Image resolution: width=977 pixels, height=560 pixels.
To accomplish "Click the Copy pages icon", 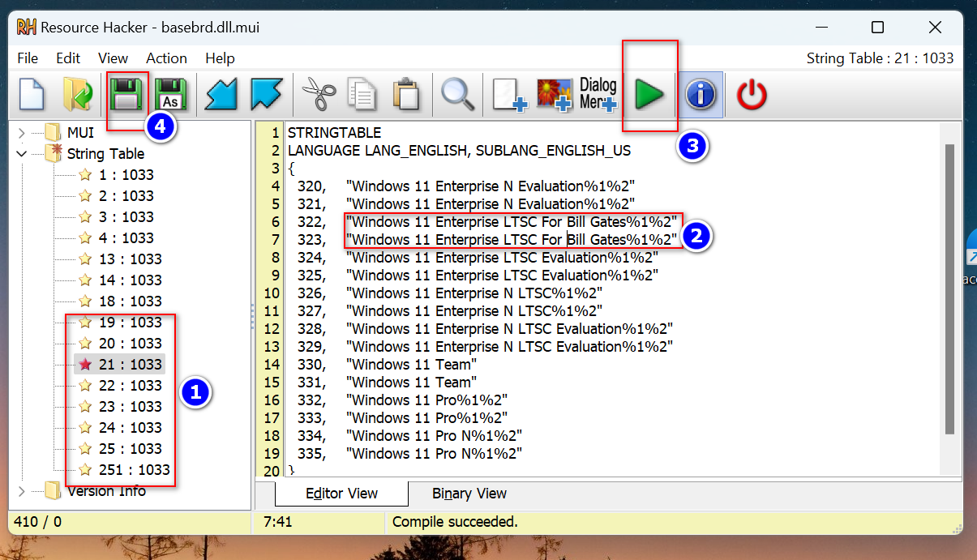I will click(362, 95).
